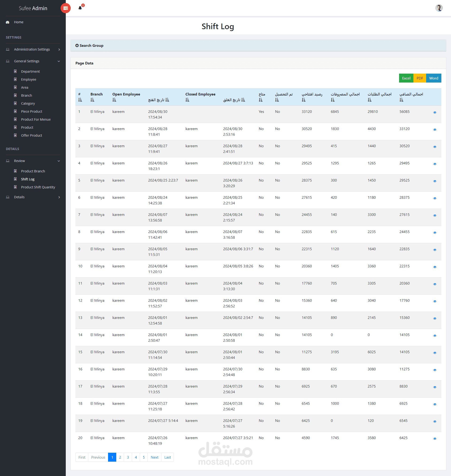Export table using Excel button
Screen dimensions: 451x476
406,78
